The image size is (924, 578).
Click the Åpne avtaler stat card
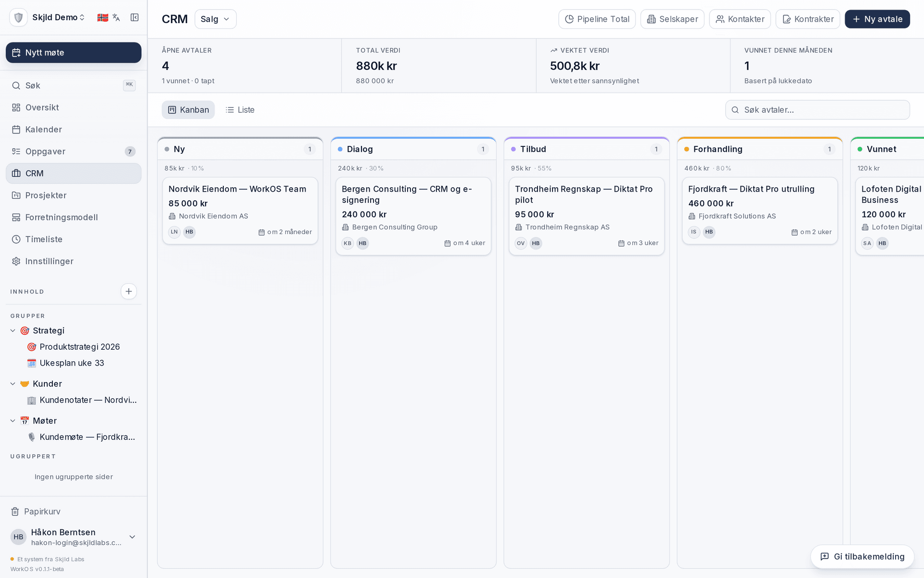tap(244, 66)
